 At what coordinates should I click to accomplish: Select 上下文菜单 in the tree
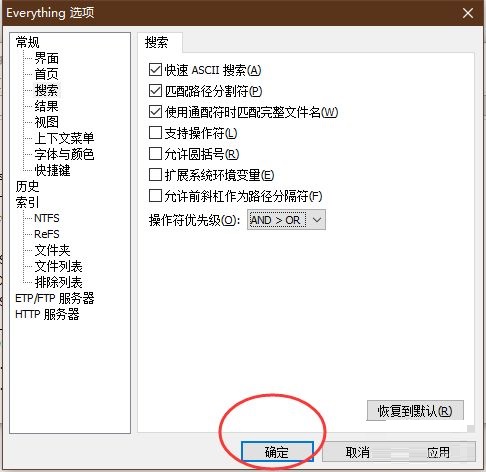click(x=64, y=138)
